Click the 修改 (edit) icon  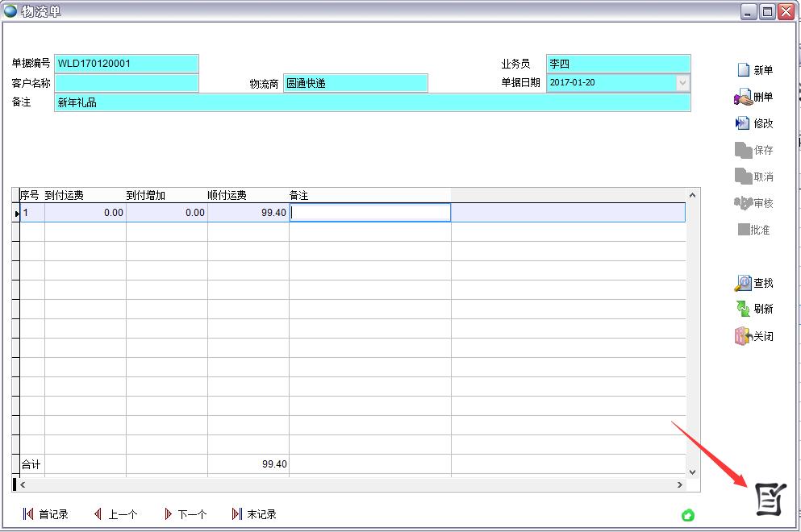point(743,123)
